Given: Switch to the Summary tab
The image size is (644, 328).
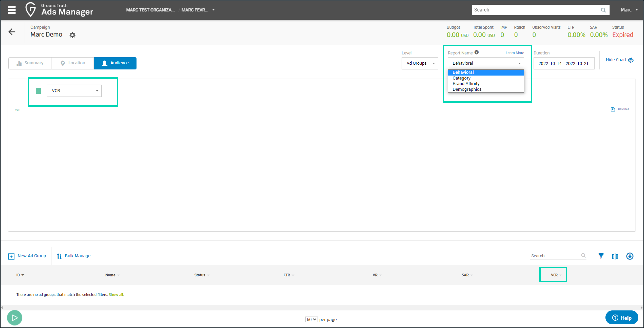Looking at the screenshot, I should click(30, 63).
